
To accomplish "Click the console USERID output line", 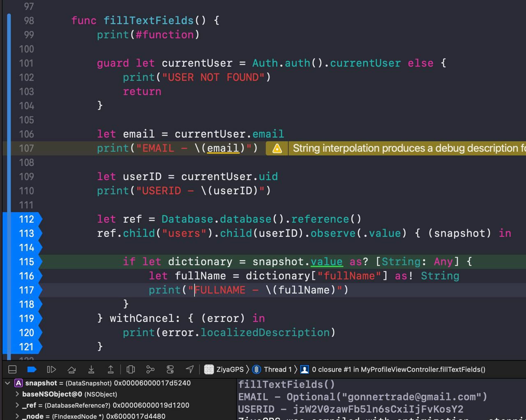I will pyautogui.click(x=351, y=409).
